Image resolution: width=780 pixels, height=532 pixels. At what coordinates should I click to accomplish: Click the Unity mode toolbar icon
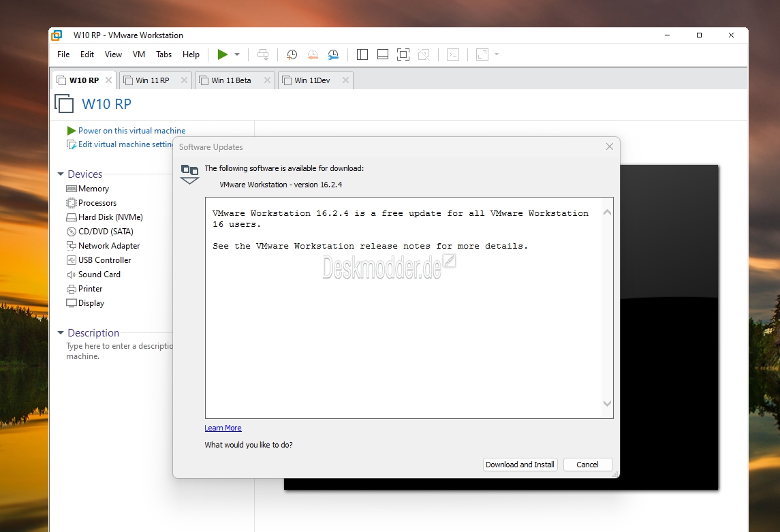pos(424,54)
